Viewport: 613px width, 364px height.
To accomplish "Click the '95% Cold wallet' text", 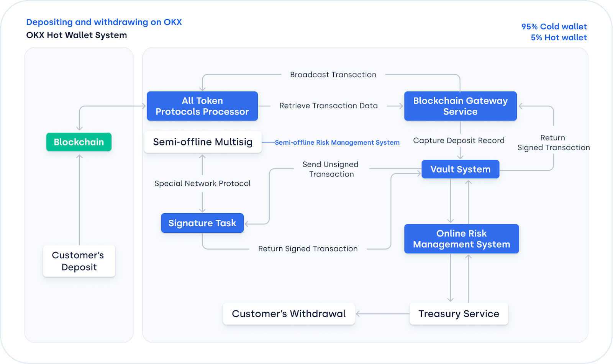I will pyautogui.click(x=554, y=27).
